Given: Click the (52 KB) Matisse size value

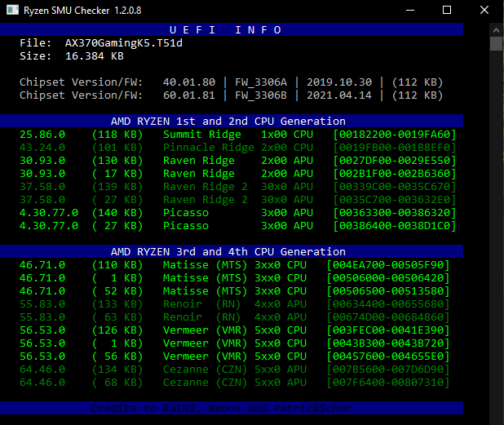Looking at the screenshot, I should pos(117,291).
